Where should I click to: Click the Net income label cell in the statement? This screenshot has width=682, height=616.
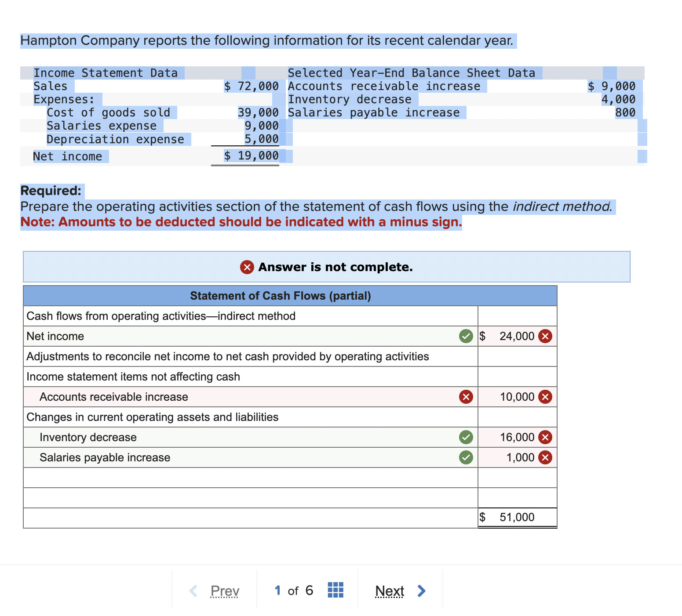(251, 336)
